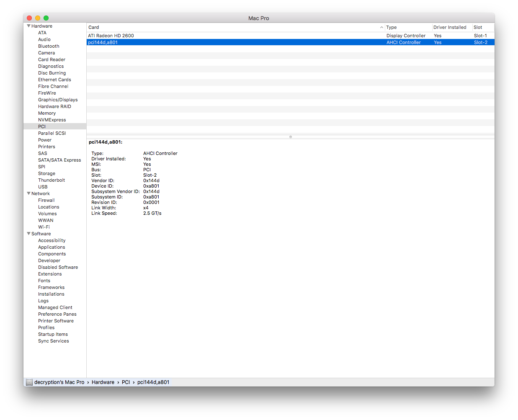Select Developer under Software

49,260
